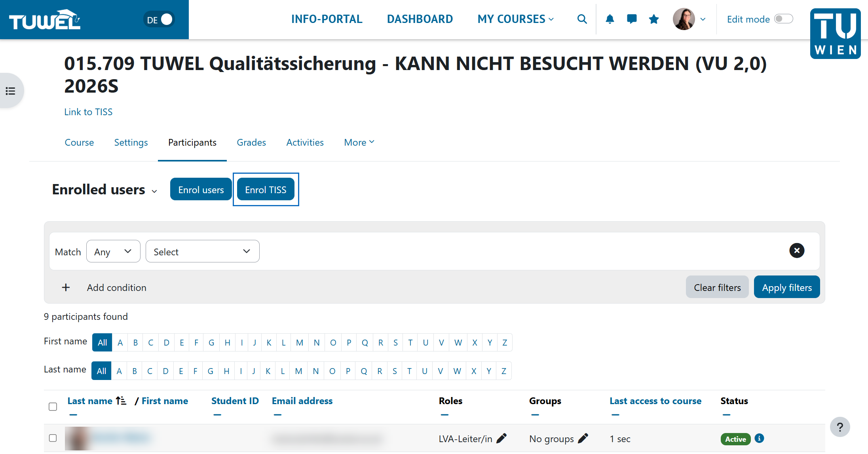
Task: Open the Settings tab
Action: (131, 142)
